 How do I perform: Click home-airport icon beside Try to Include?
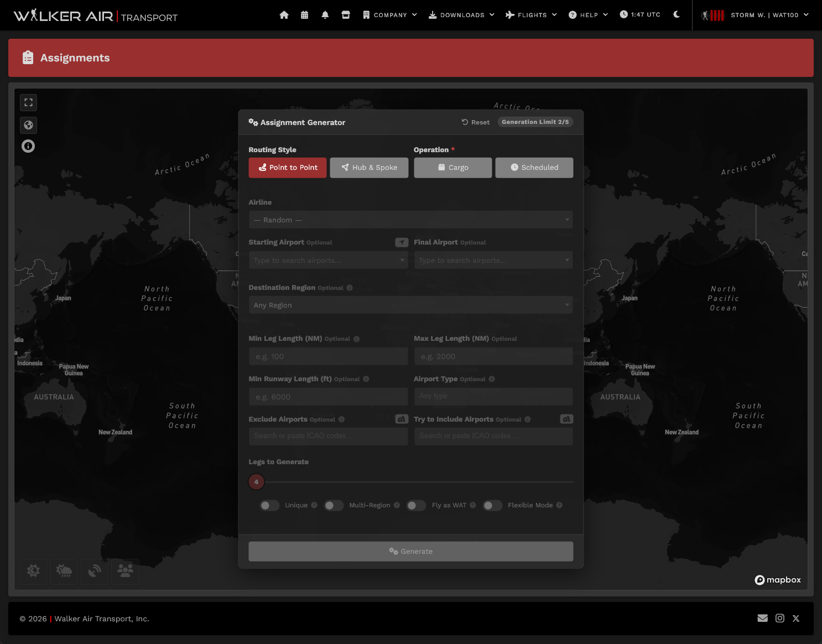click(566, 419)
